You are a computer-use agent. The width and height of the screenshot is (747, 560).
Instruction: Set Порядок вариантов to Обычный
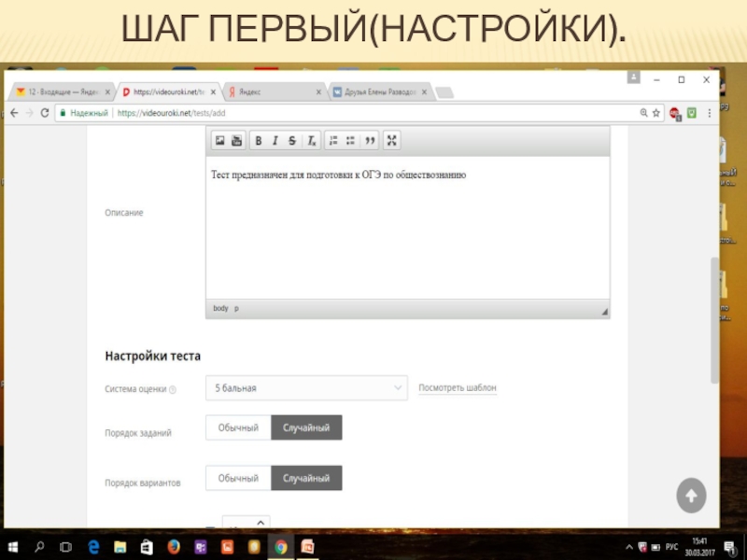pos(238,478)
